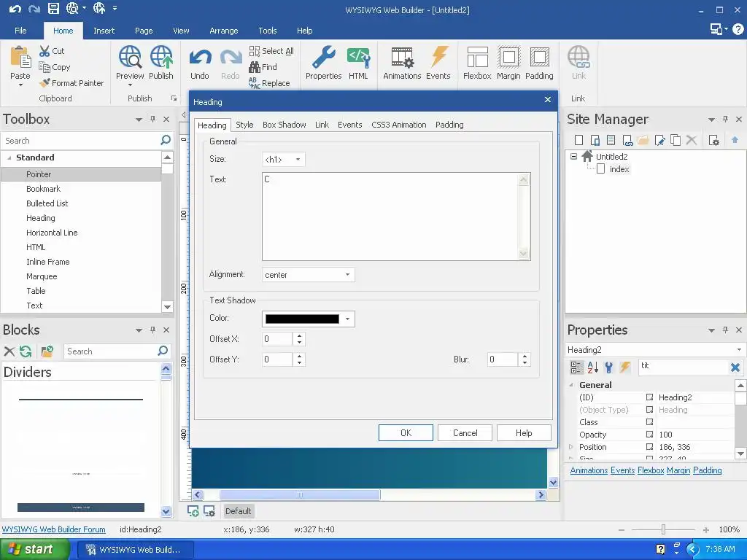Viewport: 747px width, 560px height.
Task: Open the Insert ribbon tab
Action: (x=104, y=31)
